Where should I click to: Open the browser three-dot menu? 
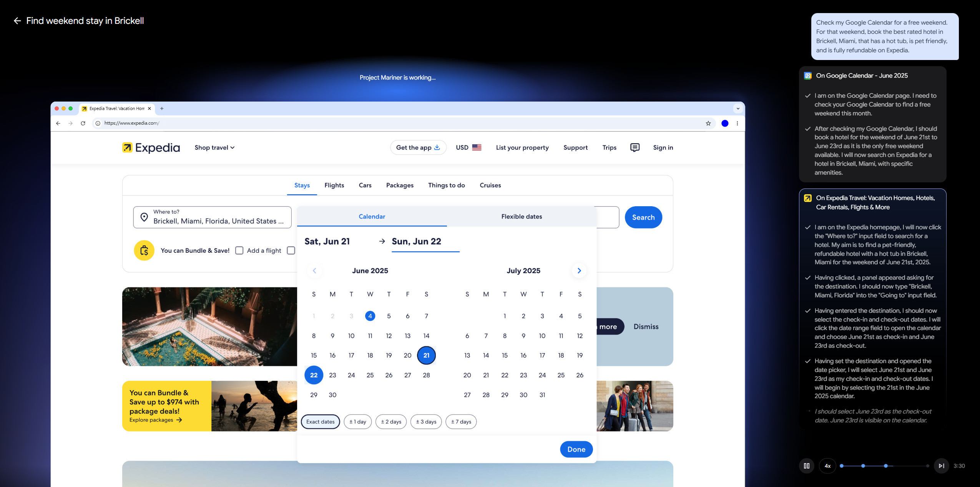[737, 123]
